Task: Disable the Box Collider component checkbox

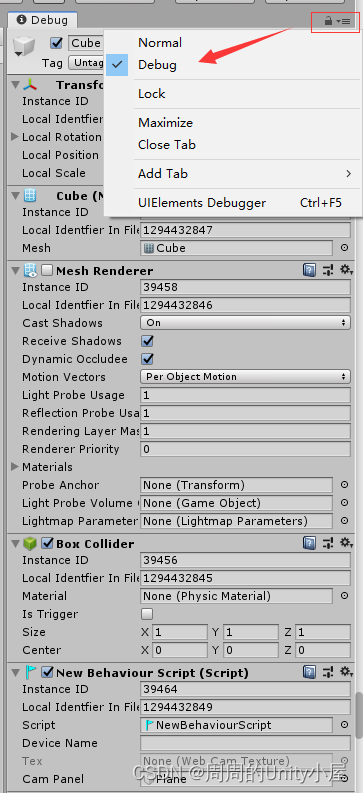Action: (47, 544)
